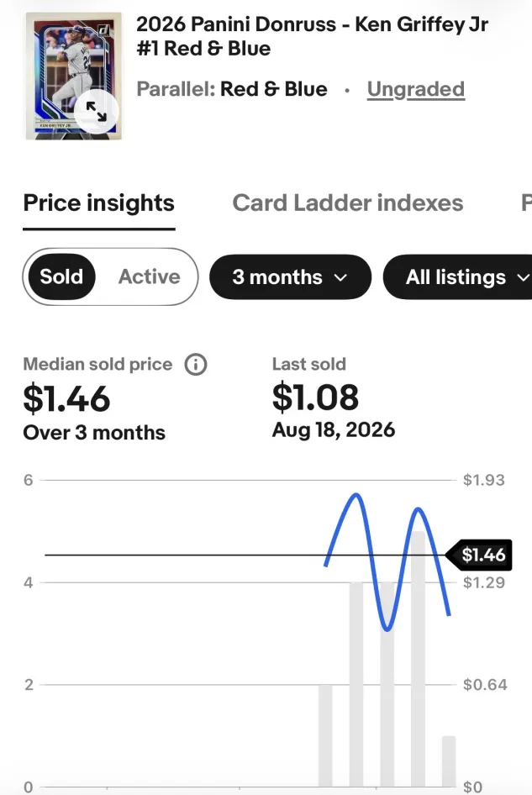Open the partially visible tab at right
Image resolution: width=532 pixels, height=795 pixels.
coord(526,203)
